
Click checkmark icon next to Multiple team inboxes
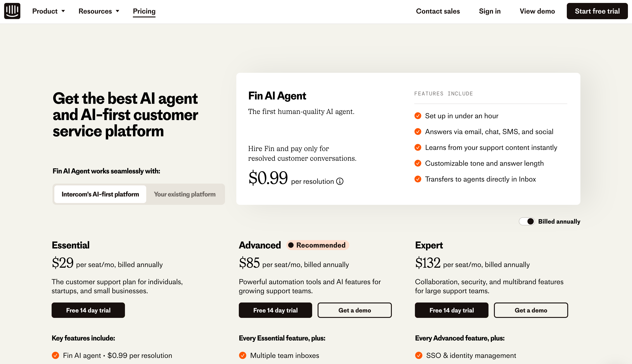242,355
